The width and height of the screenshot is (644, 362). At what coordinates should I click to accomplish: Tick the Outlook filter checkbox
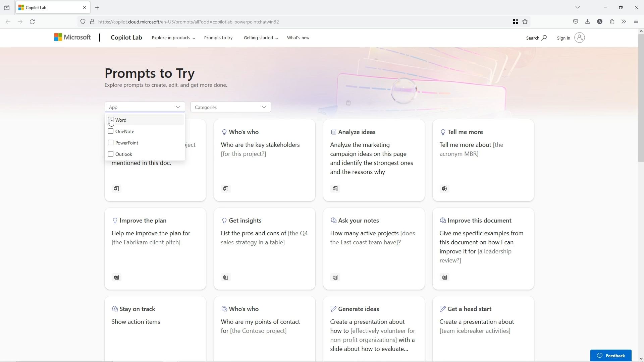(111, 154)
